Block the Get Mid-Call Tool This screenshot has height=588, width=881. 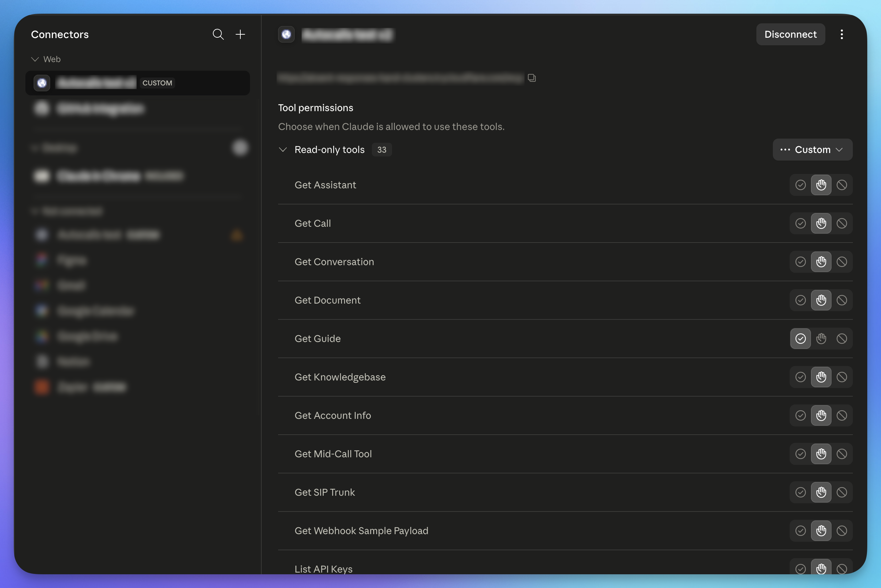[842, 454]
